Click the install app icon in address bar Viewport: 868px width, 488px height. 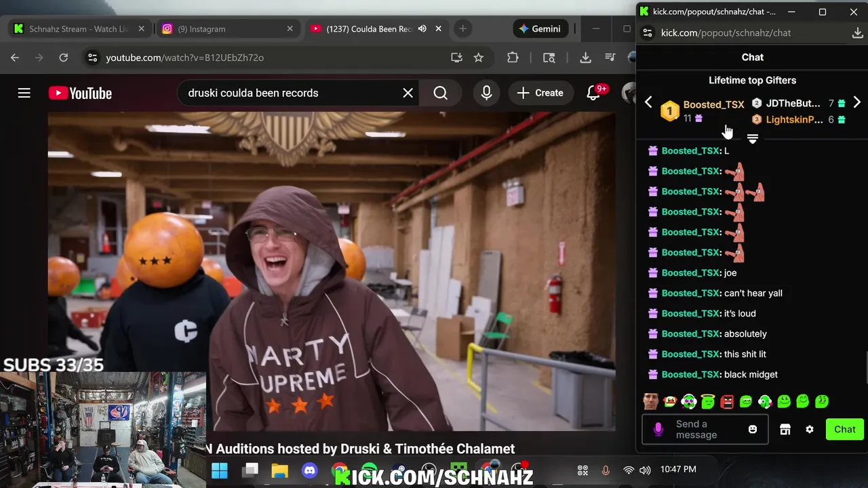point(456,58)
